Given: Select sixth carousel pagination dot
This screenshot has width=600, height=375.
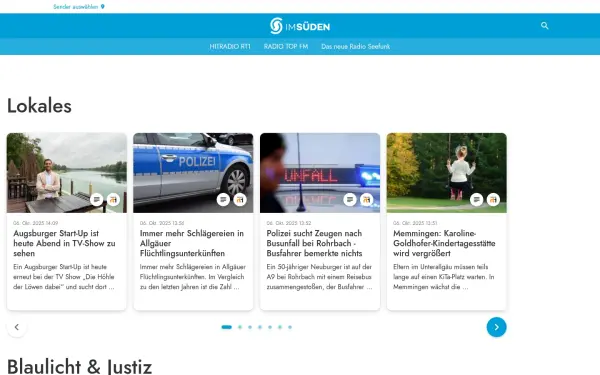Looking at the screenshot, I should (x=280, y=327).
